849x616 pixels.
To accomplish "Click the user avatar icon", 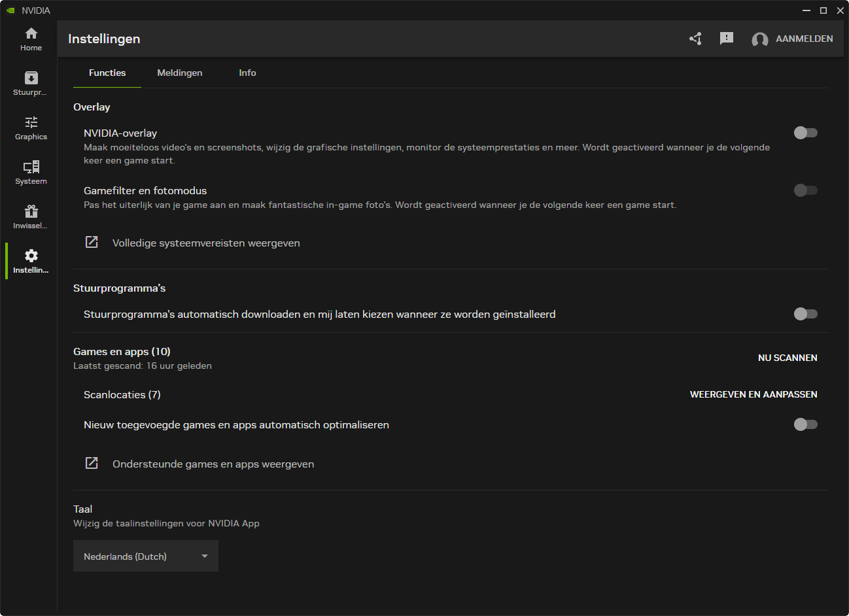I will tap(759, 39).
